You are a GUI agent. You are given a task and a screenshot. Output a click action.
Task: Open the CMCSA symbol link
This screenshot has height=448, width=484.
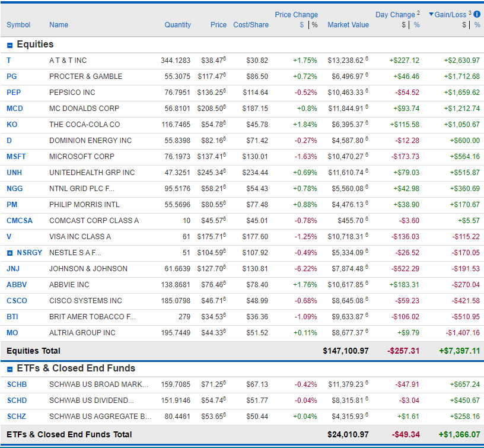click(20, 221)
